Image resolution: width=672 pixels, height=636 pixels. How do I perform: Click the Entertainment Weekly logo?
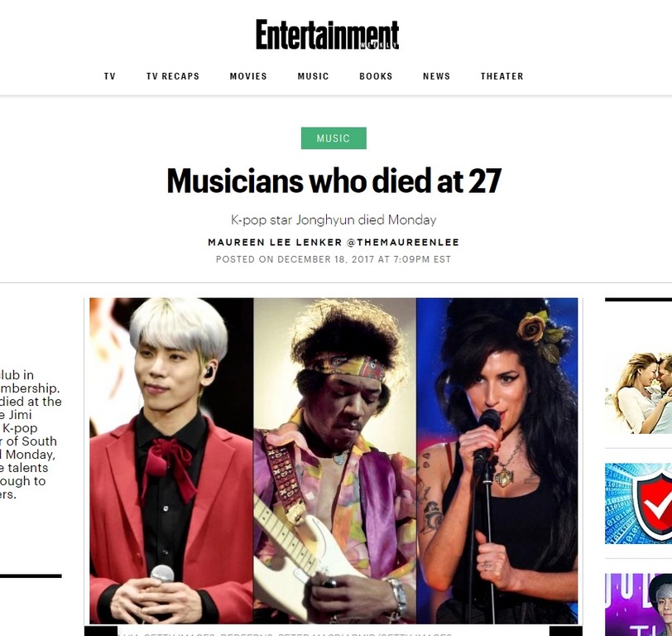[328, 34]
